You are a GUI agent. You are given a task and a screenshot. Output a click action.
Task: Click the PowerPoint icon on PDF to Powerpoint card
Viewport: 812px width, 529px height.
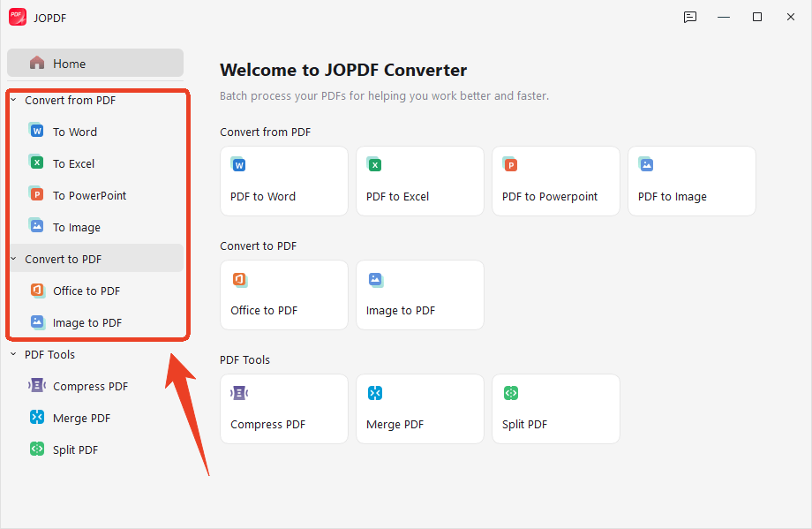[510, 164]
